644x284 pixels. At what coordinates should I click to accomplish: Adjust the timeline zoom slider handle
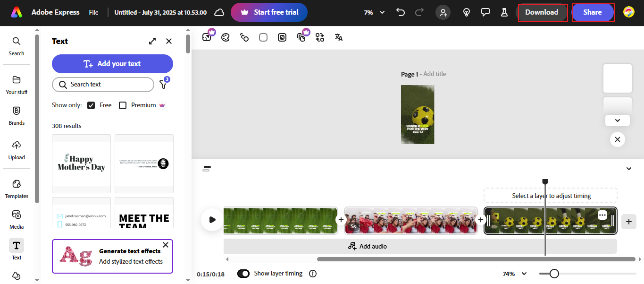[554, 274]
